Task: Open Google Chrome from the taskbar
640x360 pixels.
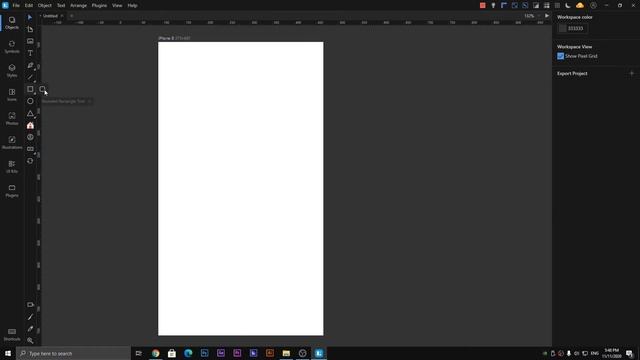Action: 156,353
